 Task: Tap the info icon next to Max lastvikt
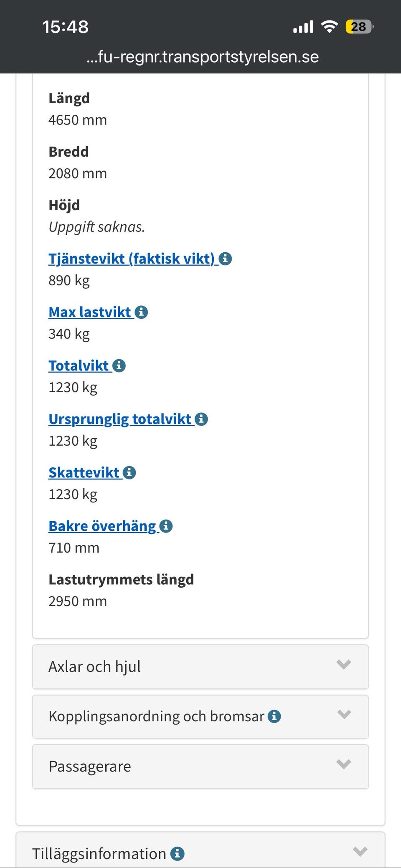point(142,312)
